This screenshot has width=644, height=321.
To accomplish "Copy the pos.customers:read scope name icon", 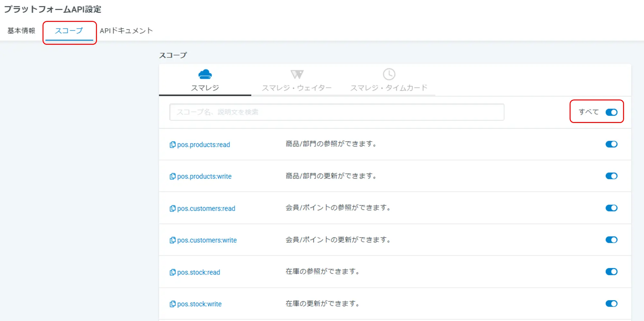I will pyautogui.click(x=173, y=208).
